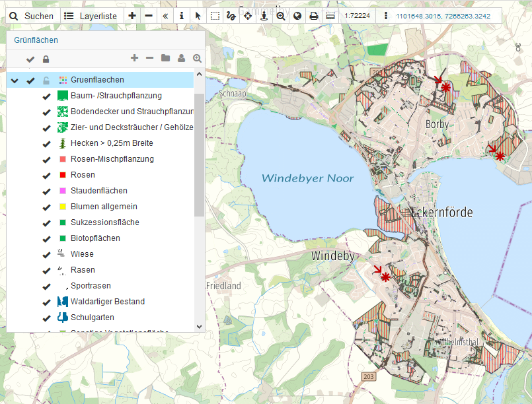
Task: Click the user icon in layer panel
Action: coord(181,59)
